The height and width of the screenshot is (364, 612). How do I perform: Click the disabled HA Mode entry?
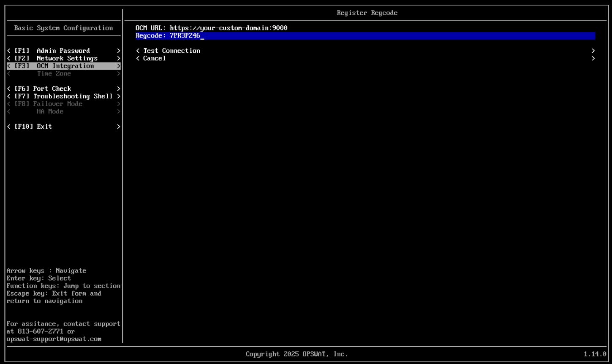point(50,111)
